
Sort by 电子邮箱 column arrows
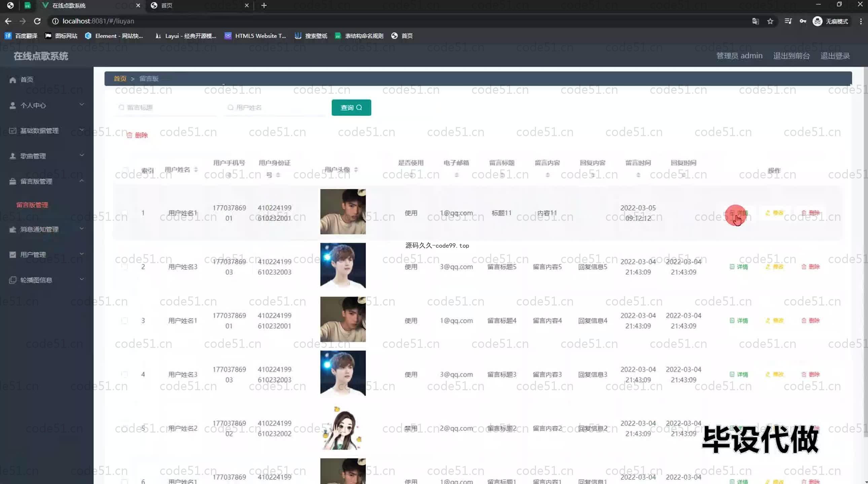click(x=457, y=175)
